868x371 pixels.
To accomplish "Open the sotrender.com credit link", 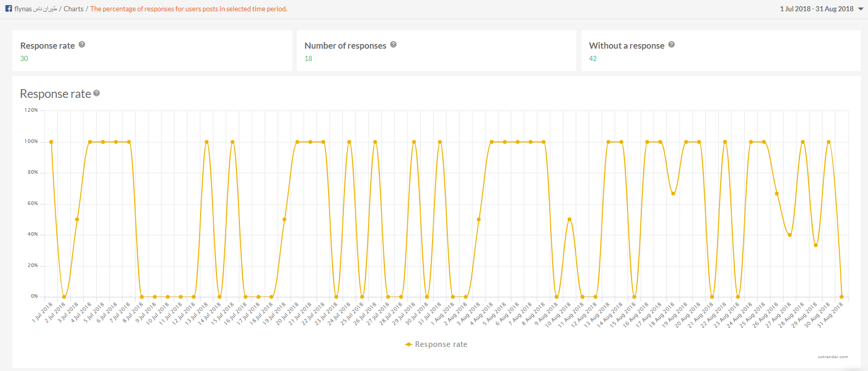I will click(833, 357).
